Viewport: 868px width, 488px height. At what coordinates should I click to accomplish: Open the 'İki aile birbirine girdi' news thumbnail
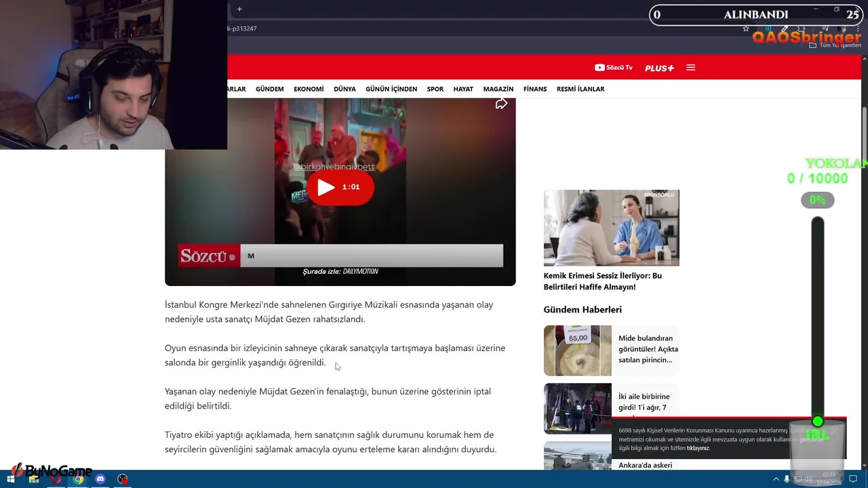[577, 409]
